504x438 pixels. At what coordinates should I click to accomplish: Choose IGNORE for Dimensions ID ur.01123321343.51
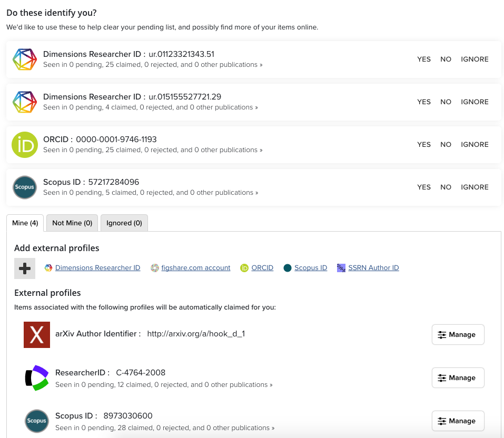pyautogui.click(x=475, y=59)
